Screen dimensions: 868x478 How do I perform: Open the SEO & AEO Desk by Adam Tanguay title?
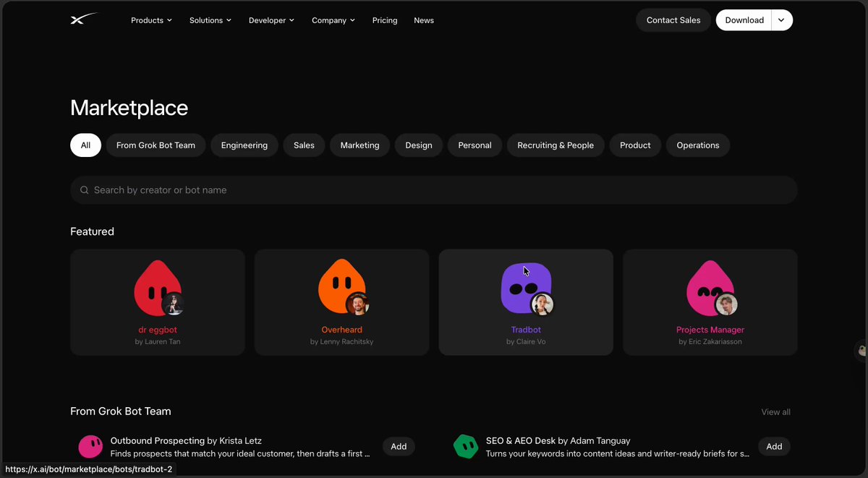558,440
